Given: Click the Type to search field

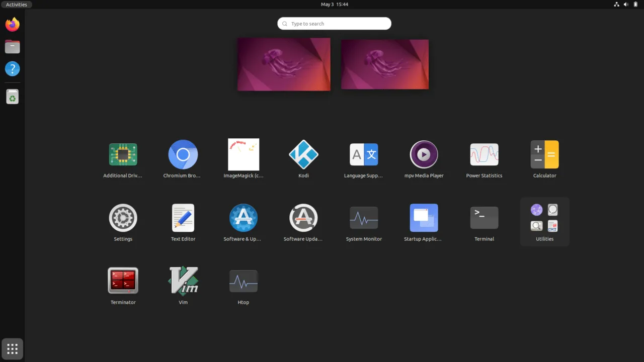Looking at the screenshot, I should [x=335, y=24].
